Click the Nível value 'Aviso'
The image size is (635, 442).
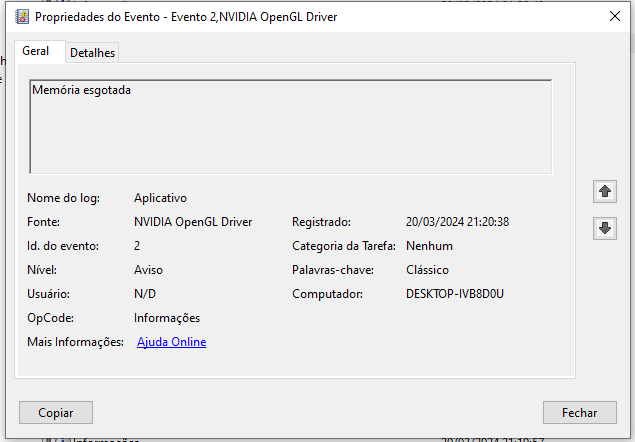coord(148,270)
